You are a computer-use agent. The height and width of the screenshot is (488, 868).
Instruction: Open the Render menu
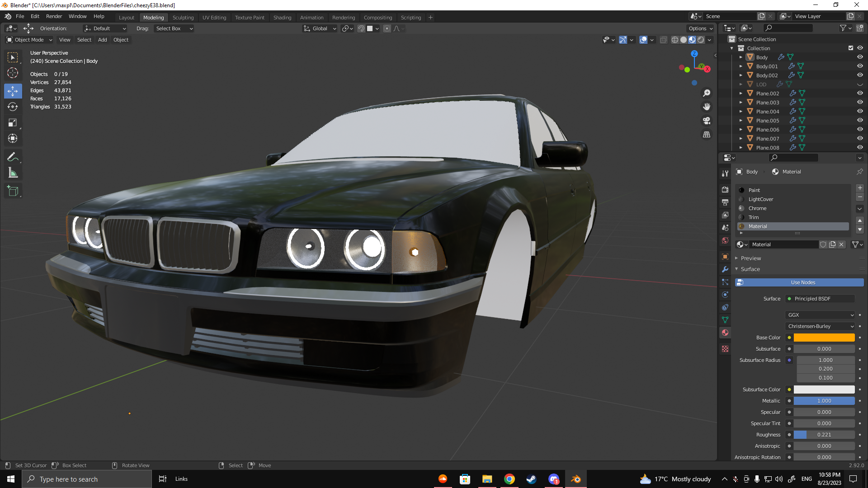(x=54, y=16)
